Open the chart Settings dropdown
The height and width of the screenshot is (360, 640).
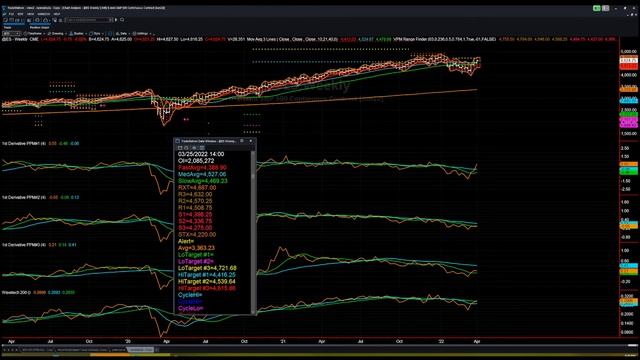click(x=142, y=33)
